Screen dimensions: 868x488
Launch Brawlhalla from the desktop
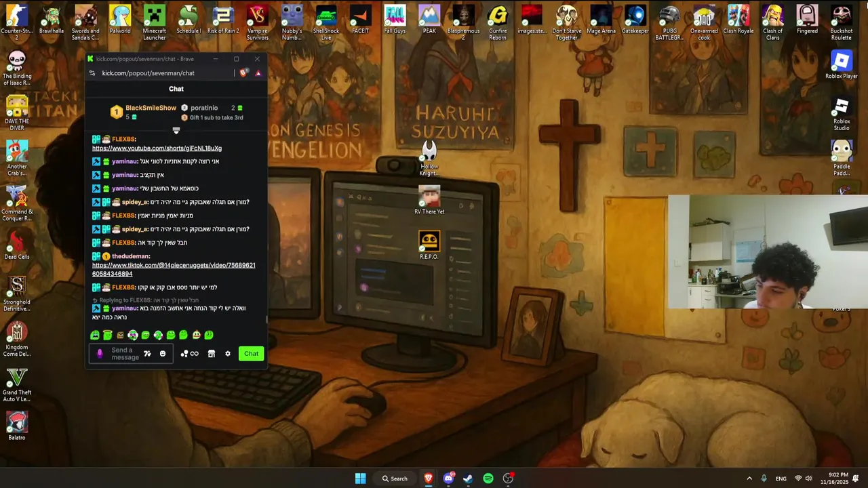coord(52,20)
